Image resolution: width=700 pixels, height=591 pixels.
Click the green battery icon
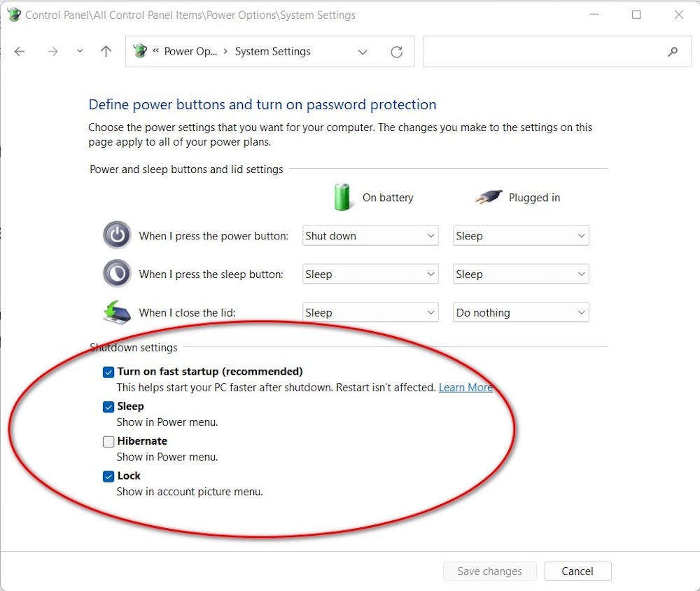(342, 197)
